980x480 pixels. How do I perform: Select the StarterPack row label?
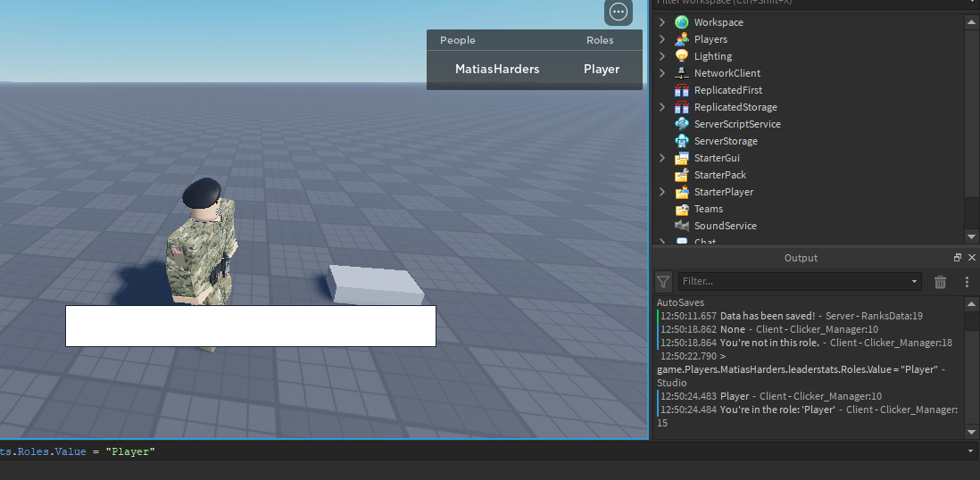coord(720,175)
